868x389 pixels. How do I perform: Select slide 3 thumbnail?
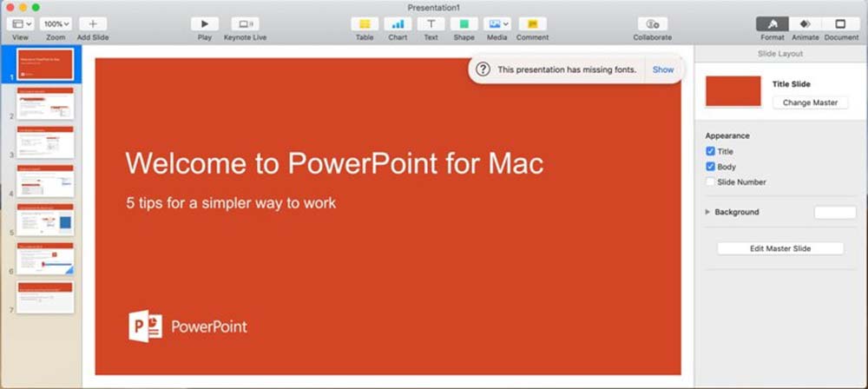[45, 142]
